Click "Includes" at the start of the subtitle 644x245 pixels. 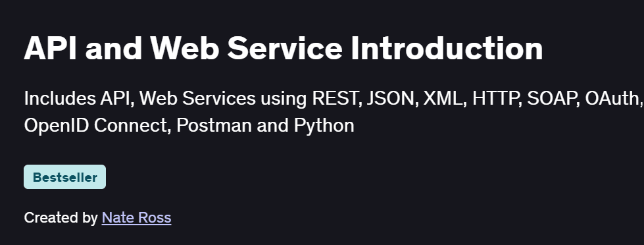pyautogui.click(x=60, y=99)
